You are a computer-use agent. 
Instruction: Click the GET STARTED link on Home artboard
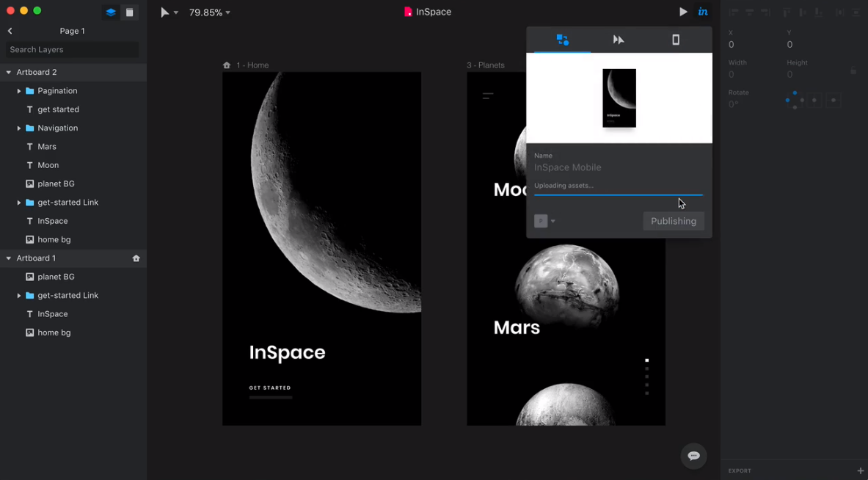270,388
